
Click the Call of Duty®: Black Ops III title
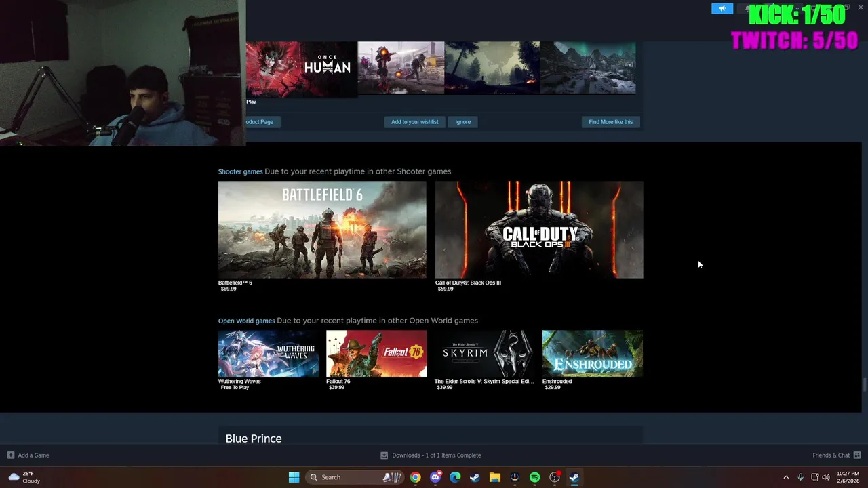(468, 283)
